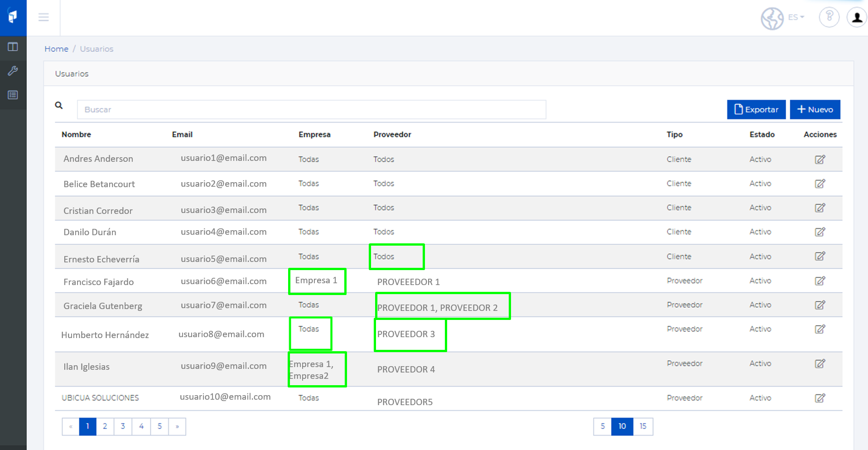Open the ES language dropdown
The height and width of the screenshot is (450, 868).
(x=795, y=17)
